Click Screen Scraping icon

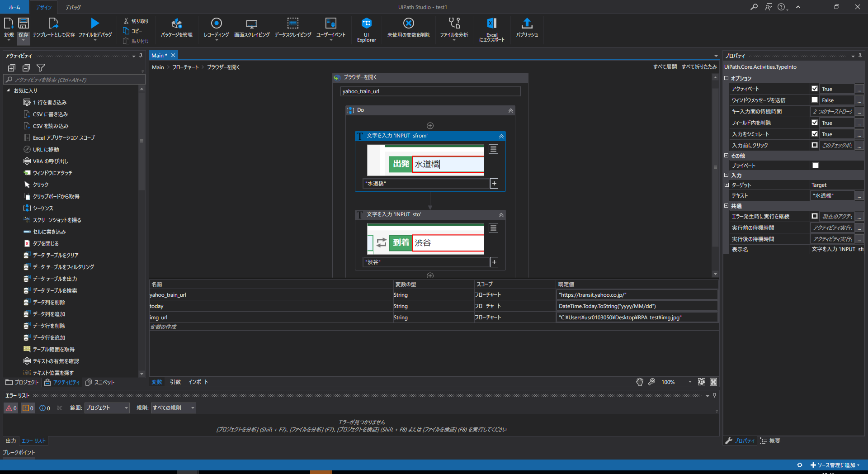pyautogui.click(x=252, y=24)
